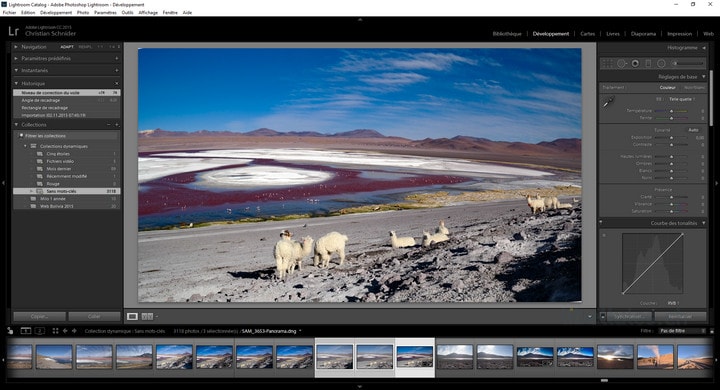
Task: Switch to the Cartes module
Action: [587, 34]
